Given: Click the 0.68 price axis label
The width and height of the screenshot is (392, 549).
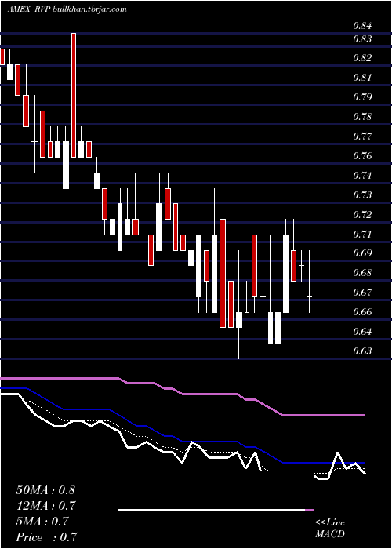Looking at the screenshot, I should click(362, 273).
